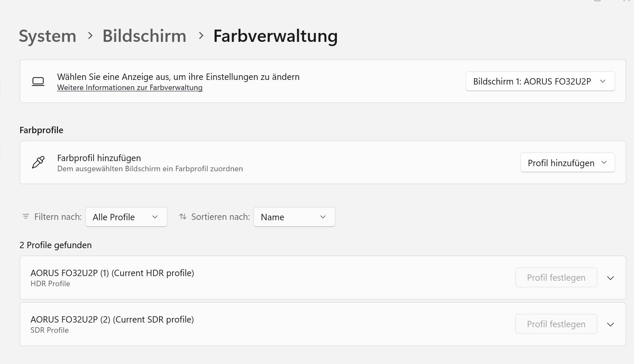Open the Profil hinzufügen dropdown
The height and width of the screenshot is (364, 634).
point(567,163)
